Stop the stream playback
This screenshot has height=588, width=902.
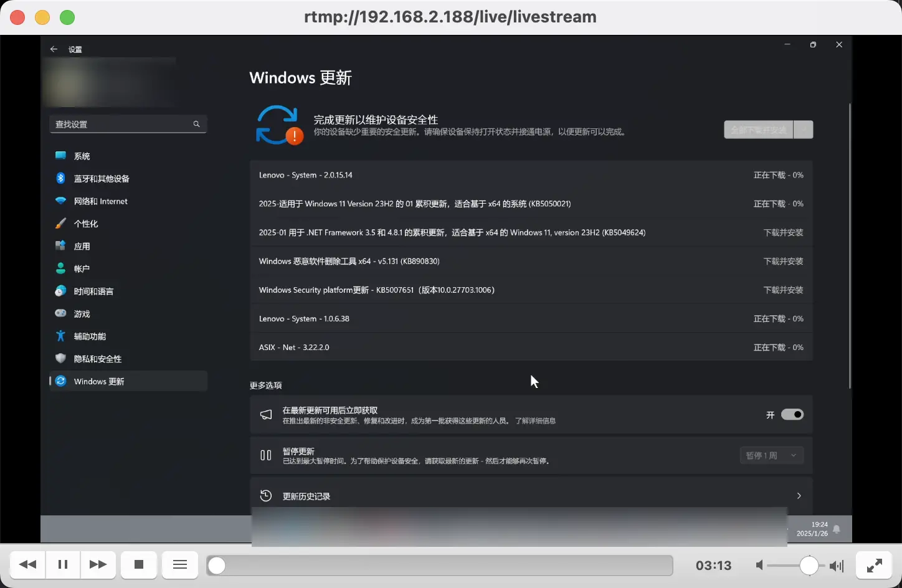coord(139,565)
